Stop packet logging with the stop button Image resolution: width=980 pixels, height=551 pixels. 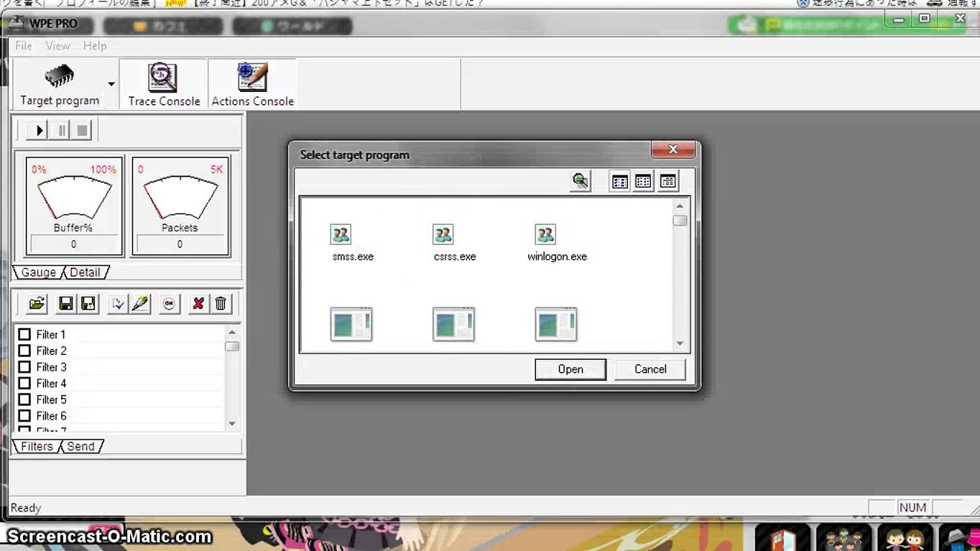pos(83,130)
